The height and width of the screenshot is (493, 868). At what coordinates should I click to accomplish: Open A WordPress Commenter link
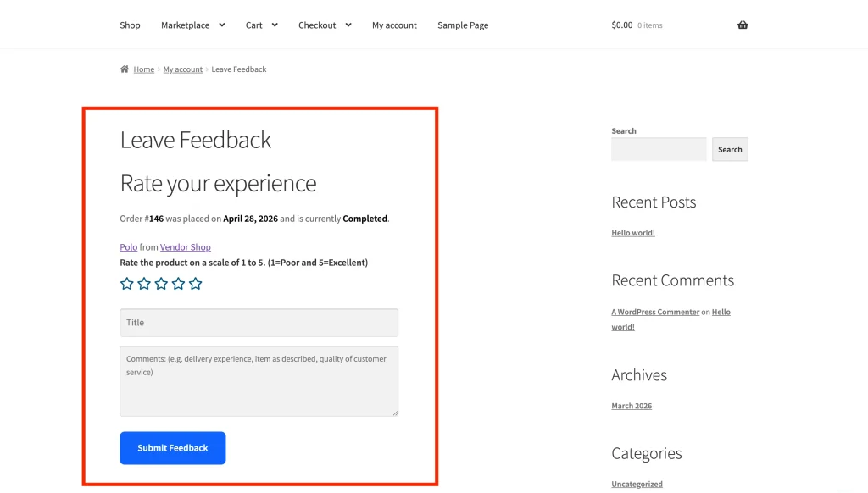(655, 312)
